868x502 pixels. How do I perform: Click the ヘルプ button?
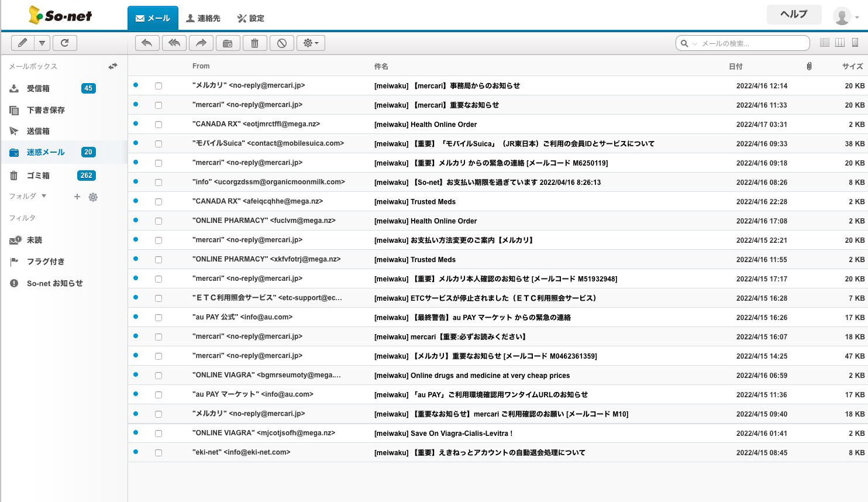tap(794, 15)
